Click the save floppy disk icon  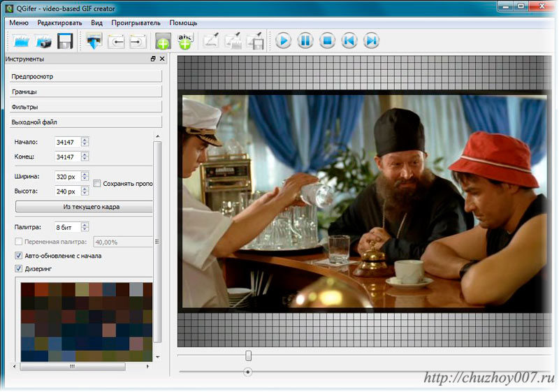point(65,41)
